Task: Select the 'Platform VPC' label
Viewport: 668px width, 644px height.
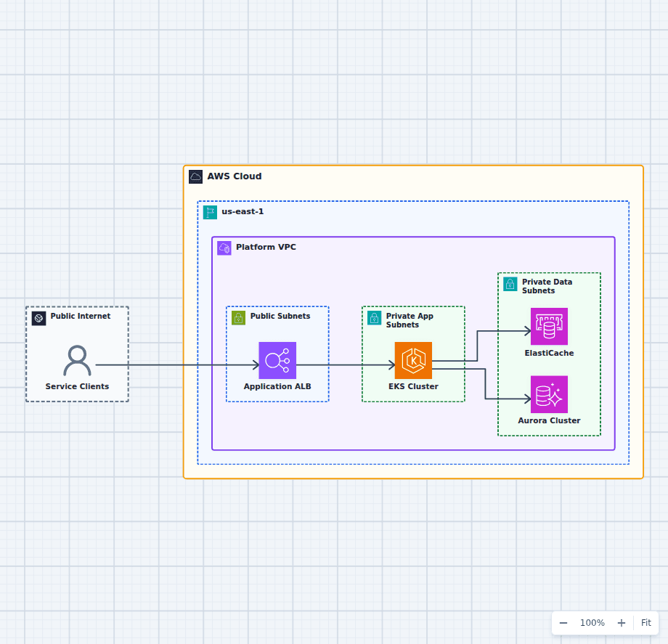Action: (266, 247)
